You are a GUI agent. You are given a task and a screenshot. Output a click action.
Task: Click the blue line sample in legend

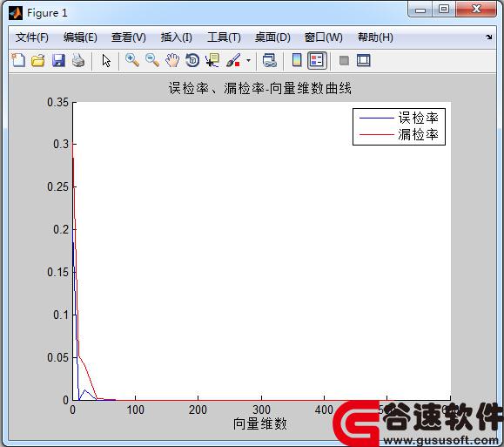click(x=376, y=119)
